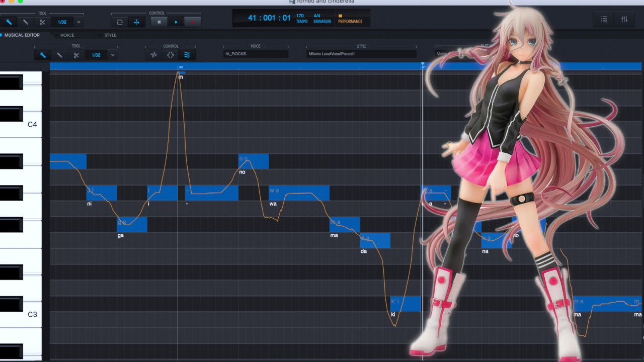
Task: Select the pencil tool in the Musical Editor toolbar
Action: click(43, 55)
